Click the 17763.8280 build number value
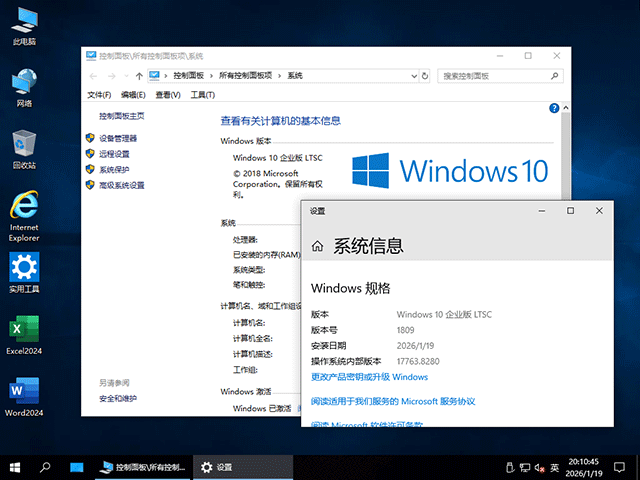 click(418, 362)
